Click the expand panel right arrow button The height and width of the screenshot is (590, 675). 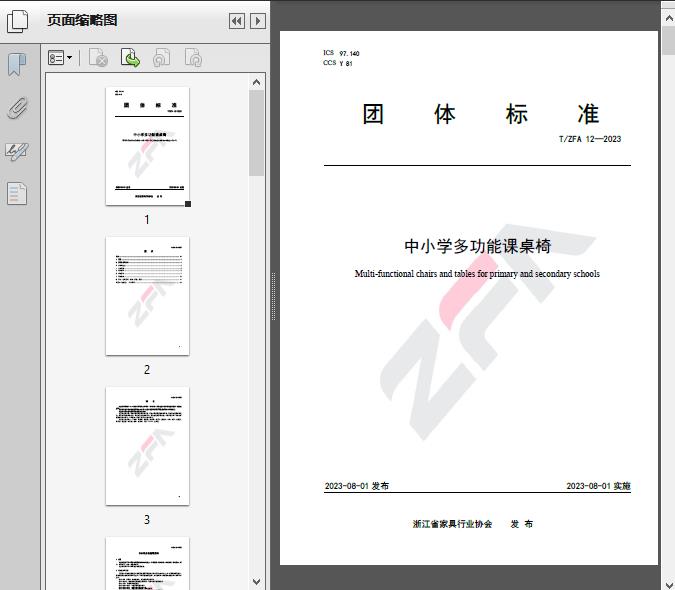point(257,21)
